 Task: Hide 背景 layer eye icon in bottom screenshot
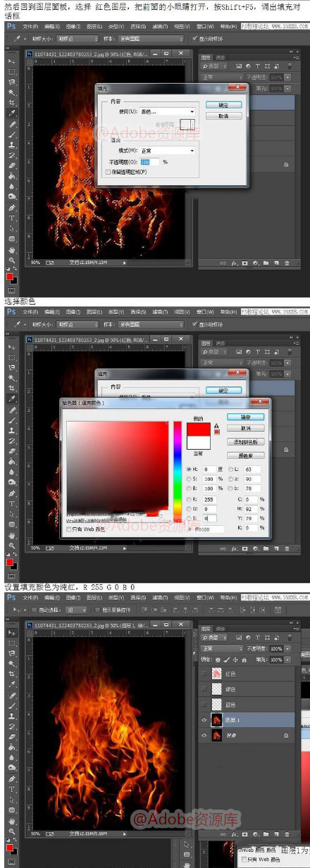pyautogui.click(x=204, y=734)
